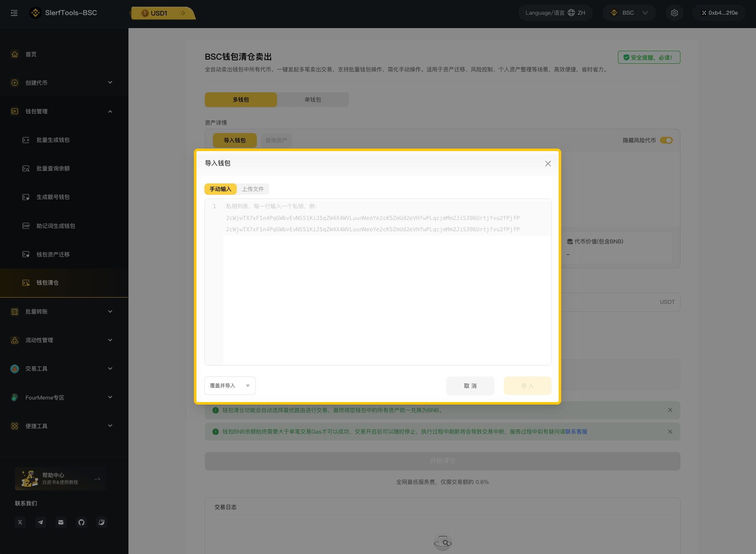Image resolution: width=756 pixels, height=554 pixels.
Task: Dismiss the BNB gas balance notice
Action: point(670,432)
